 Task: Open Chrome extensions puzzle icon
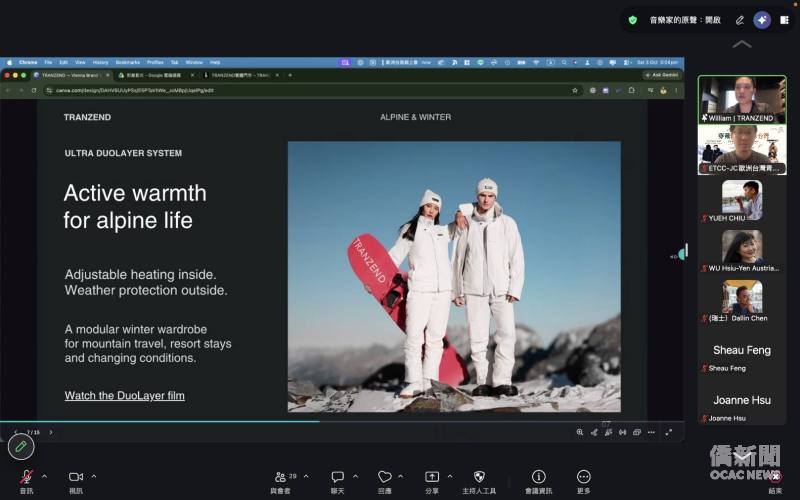(x=632, y=90)
